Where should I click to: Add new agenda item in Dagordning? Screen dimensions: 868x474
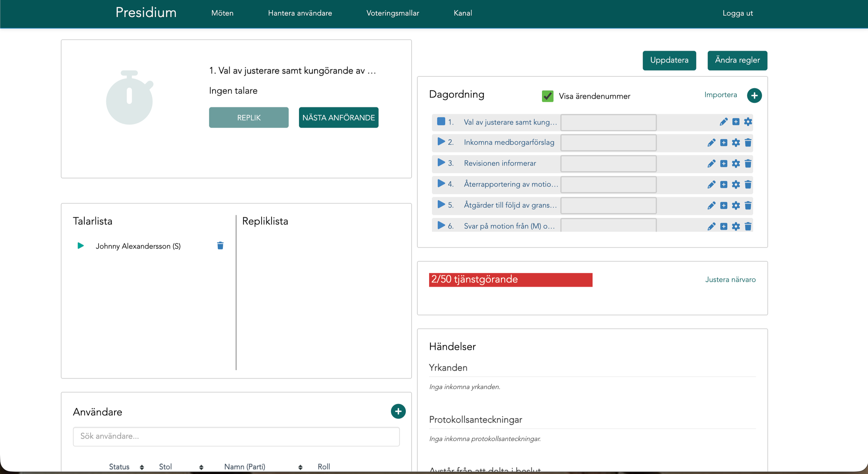click(754, 95)
